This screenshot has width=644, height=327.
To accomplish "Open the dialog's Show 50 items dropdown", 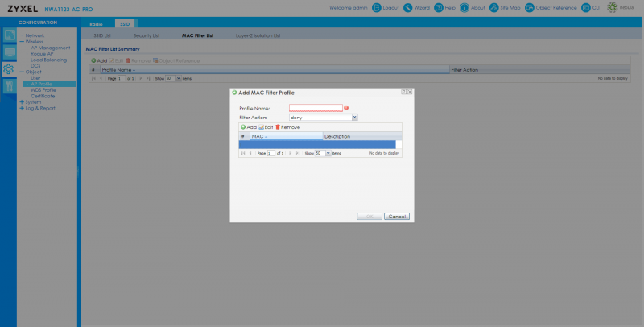I will (328, 153).
